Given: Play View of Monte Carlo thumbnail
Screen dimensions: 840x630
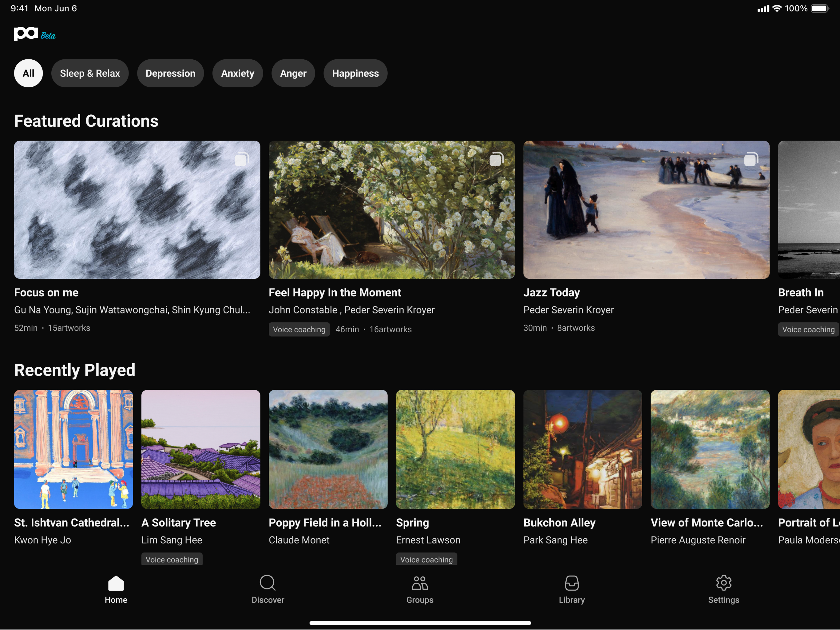Looking at the screenshot, I should pyautogui.click(x=710, y=449).
